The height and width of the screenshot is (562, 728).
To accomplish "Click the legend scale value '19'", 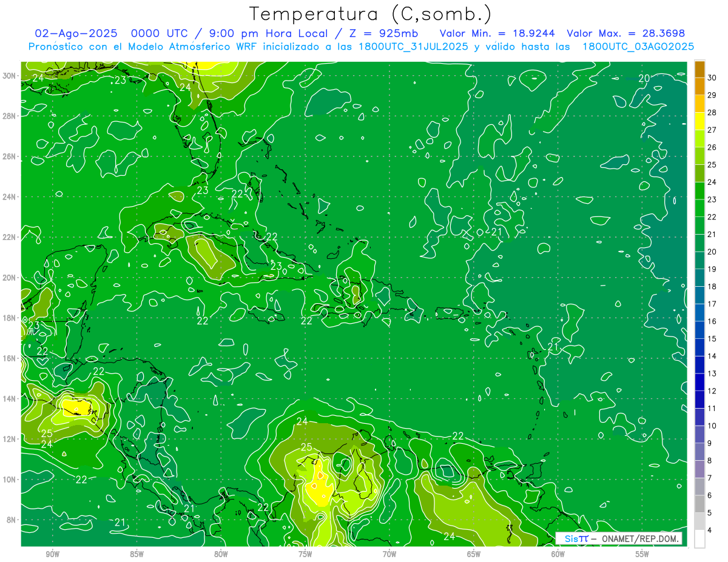I will click(712, 269).
